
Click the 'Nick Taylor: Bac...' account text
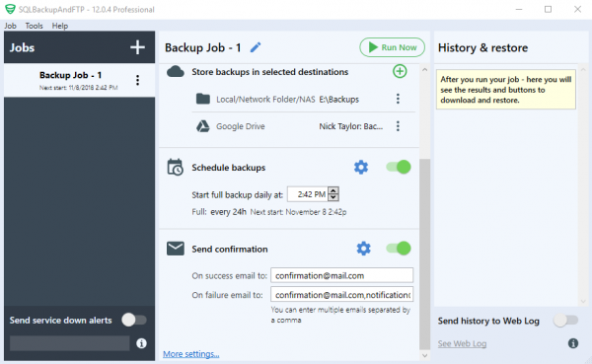tap(350, 126)
